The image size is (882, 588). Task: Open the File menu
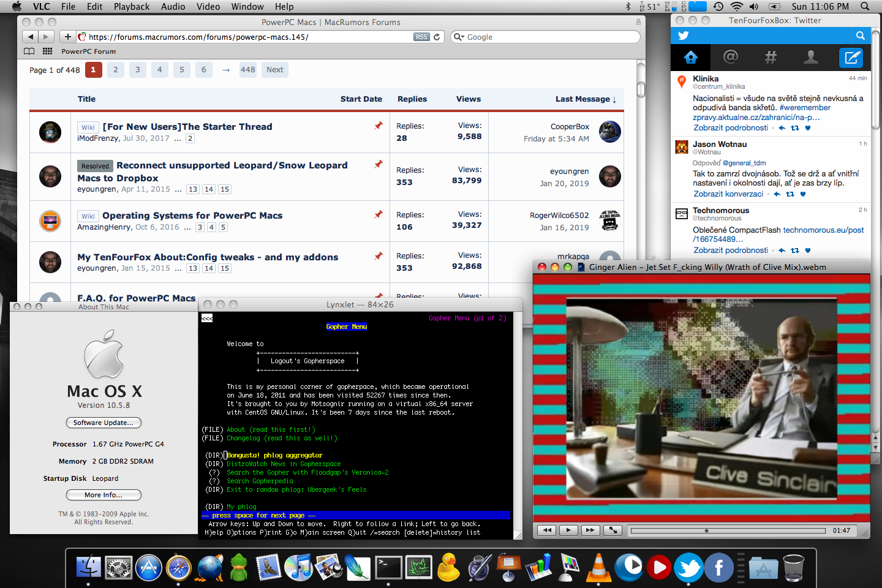coord(69,6)
